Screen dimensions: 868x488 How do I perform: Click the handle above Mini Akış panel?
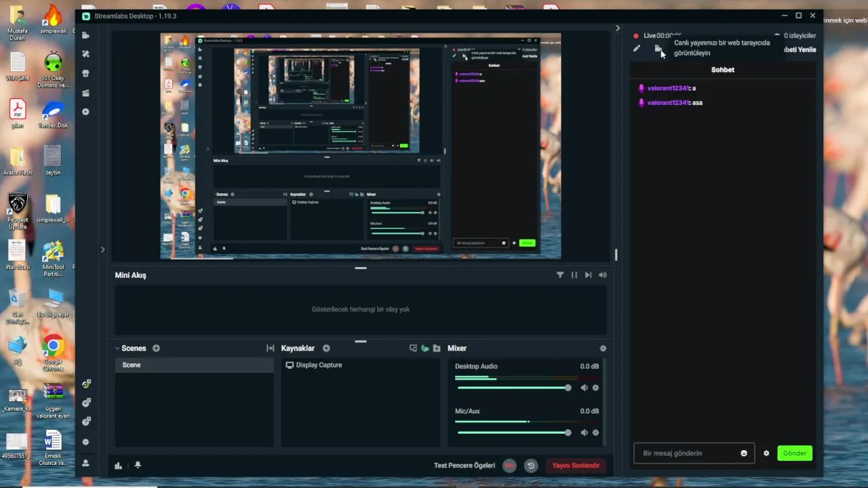tap(361, 268)
